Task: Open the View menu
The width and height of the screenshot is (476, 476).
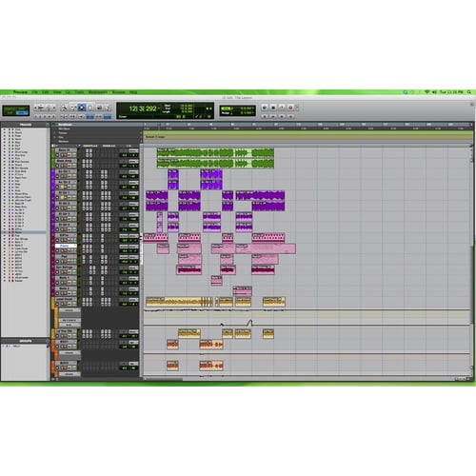Action: pyautogui.click(x=57, y=92)
